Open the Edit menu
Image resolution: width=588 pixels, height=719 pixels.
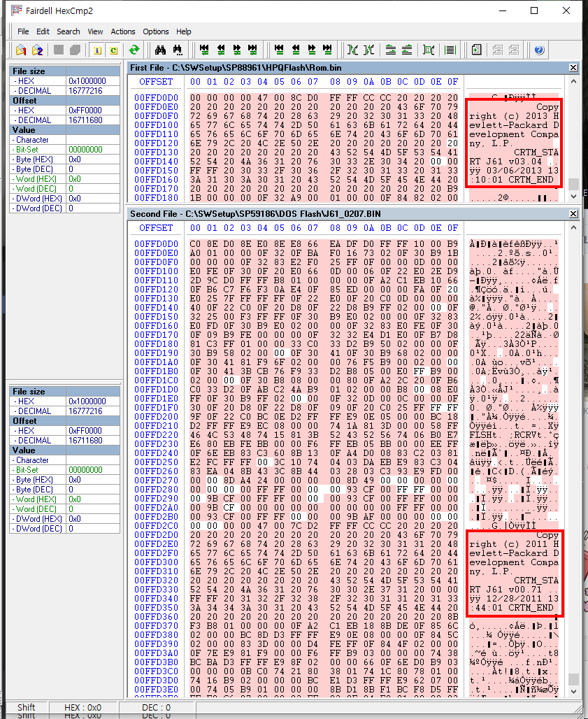point(43,31)
